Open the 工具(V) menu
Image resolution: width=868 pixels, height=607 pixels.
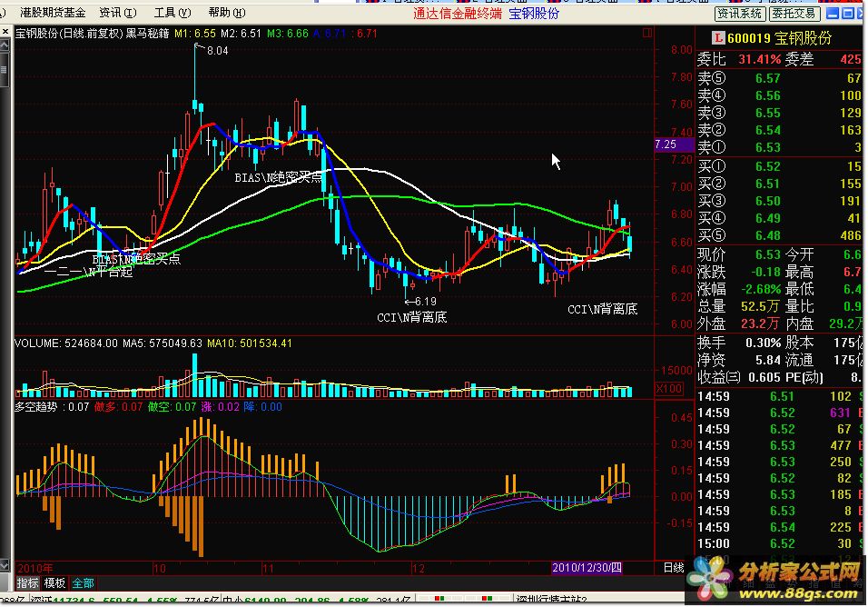(173, 12)
